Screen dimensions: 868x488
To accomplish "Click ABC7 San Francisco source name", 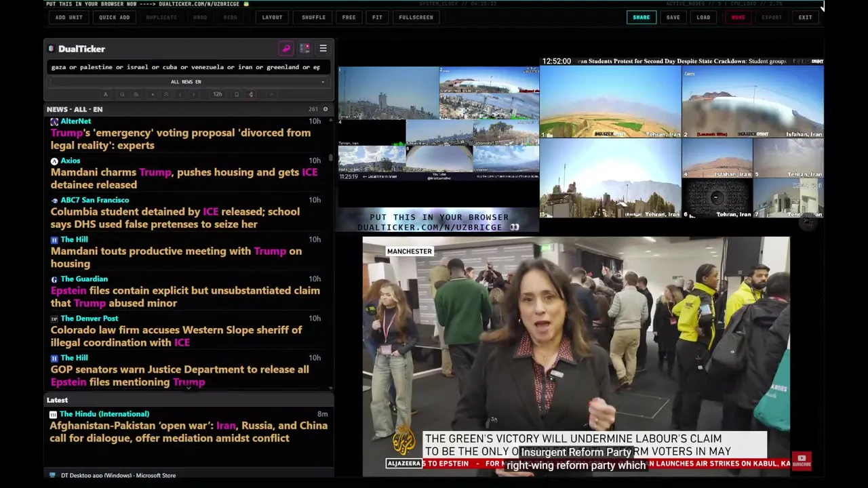I will point(94,200).
